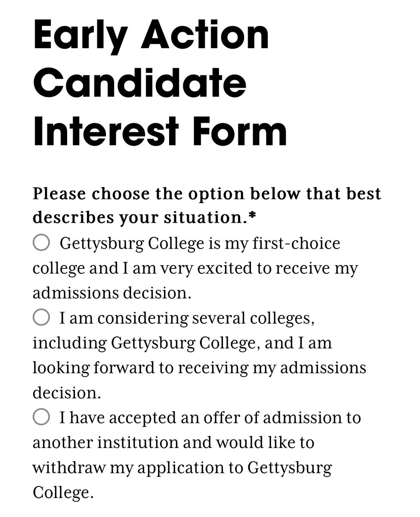Select the Gettysburg first-choice radio button
Viewport: 420px width, 517px height.
(41, 243)
